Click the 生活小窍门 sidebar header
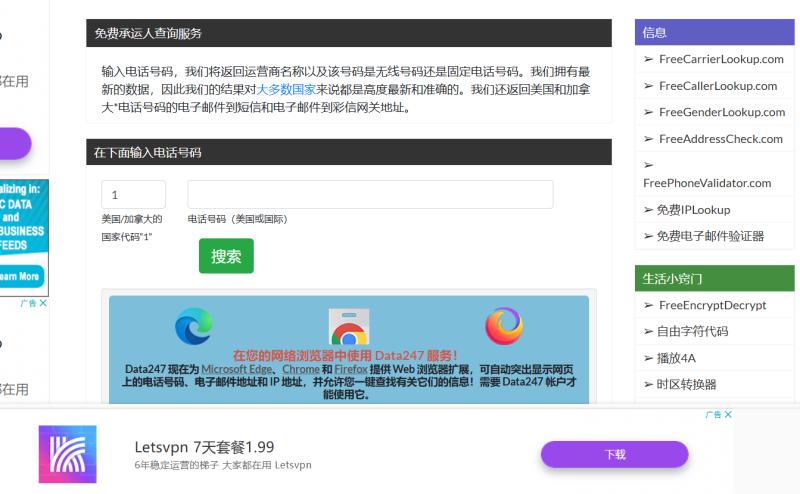This screenshot has height=494, width=800. pos(714,279)
